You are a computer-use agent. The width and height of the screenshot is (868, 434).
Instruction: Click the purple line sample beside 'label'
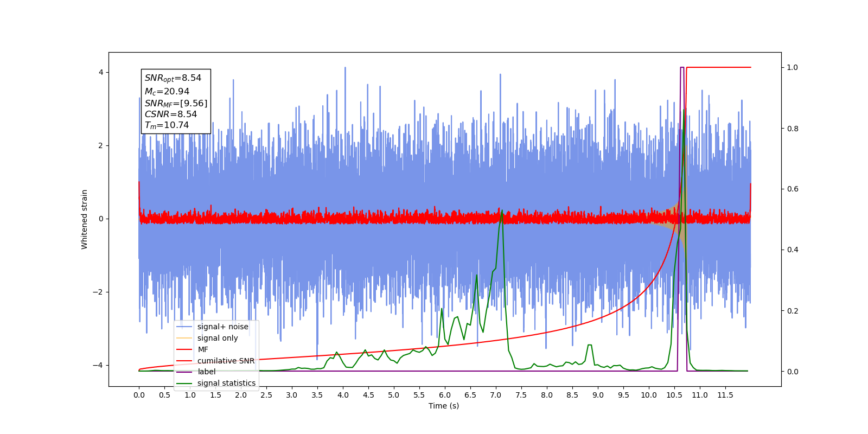(x=184, y=372)
